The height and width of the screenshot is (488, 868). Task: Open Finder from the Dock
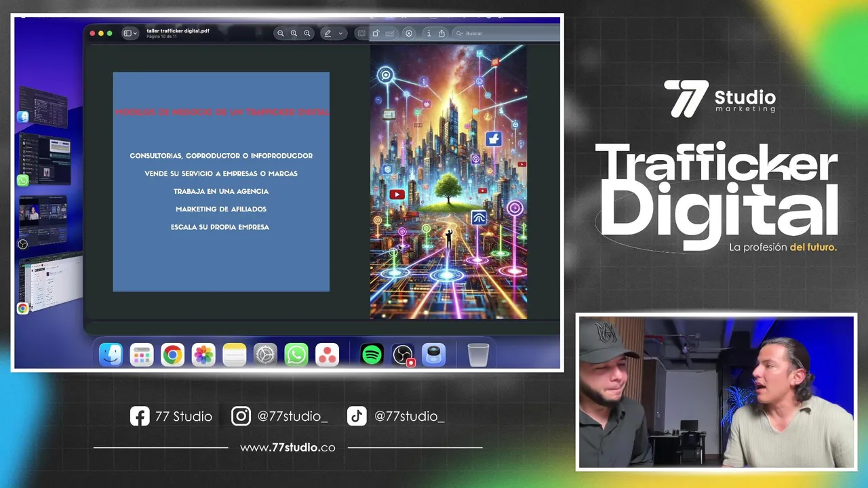111,354
